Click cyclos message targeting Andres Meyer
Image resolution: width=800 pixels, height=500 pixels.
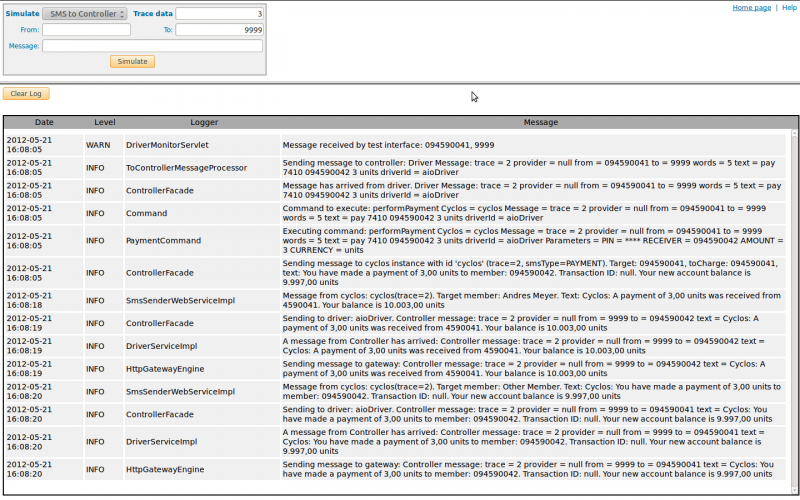pyautogui.click(x=532, y=301)
